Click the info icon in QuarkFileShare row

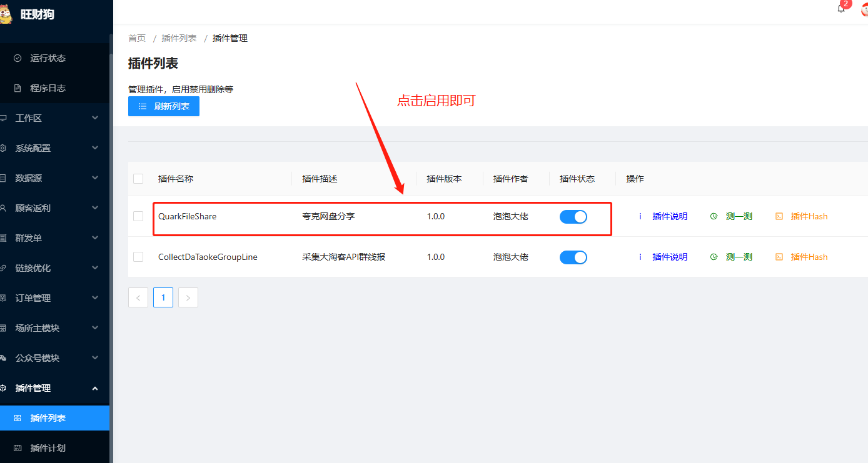[640, 216]
